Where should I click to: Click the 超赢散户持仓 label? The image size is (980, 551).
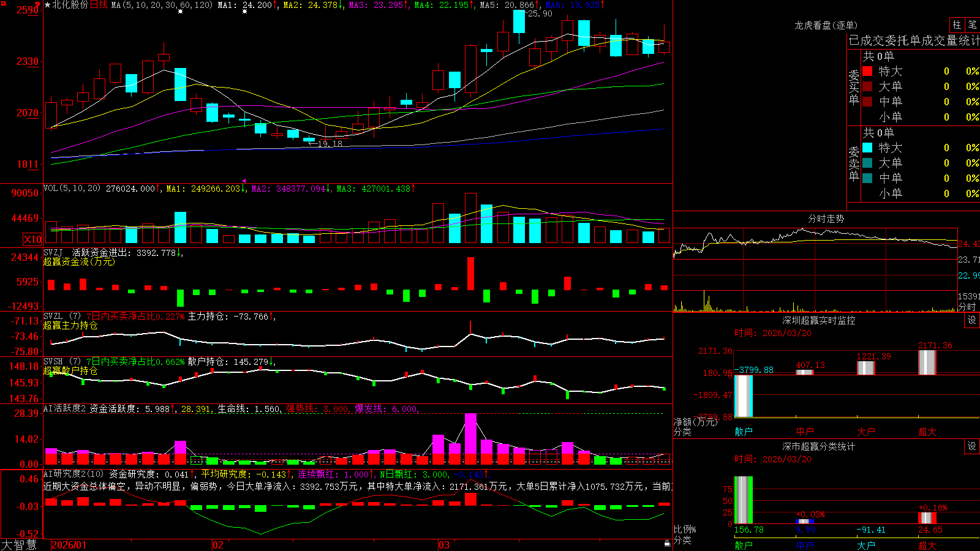(70, 370)
